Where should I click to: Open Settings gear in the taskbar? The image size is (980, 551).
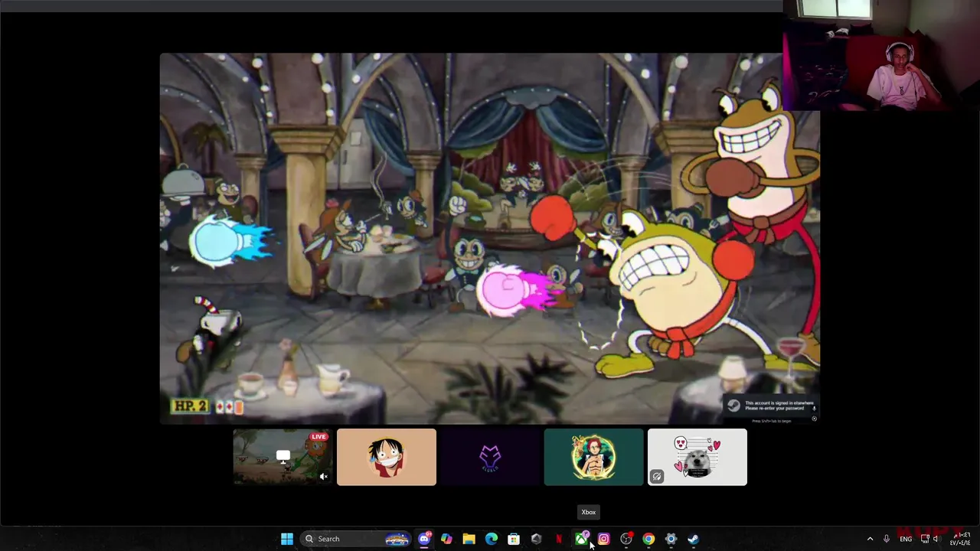pos(671,539)
